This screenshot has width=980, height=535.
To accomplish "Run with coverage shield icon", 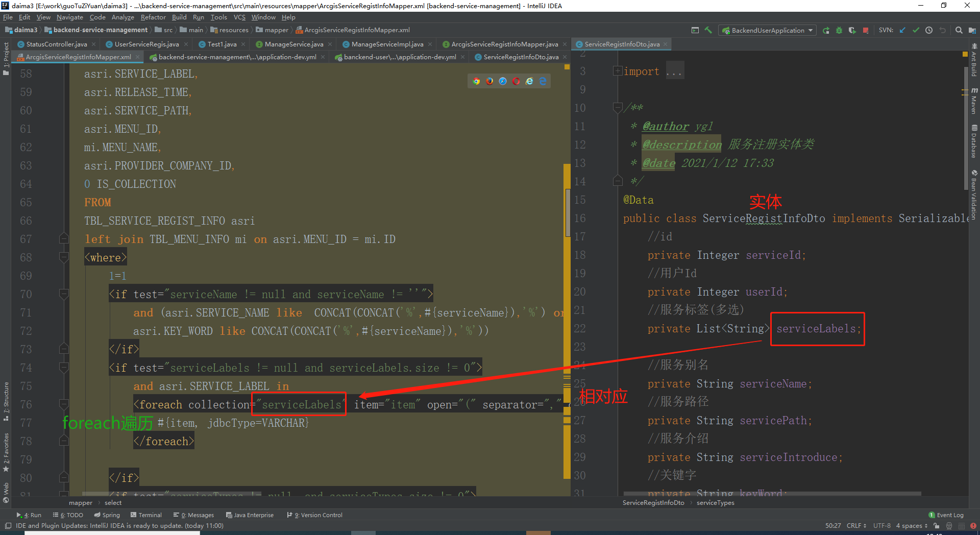I will point(852,30).
